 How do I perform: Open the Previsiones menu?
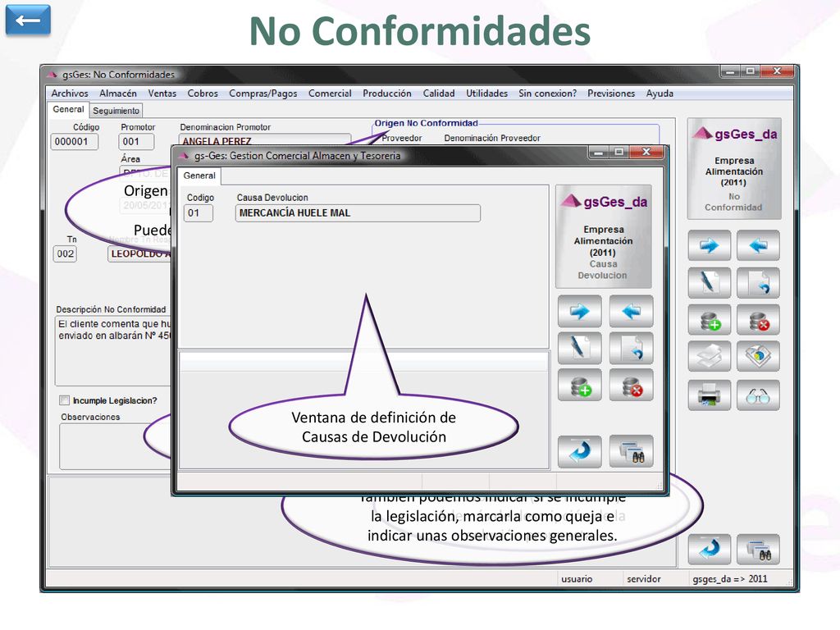(611, 94)
